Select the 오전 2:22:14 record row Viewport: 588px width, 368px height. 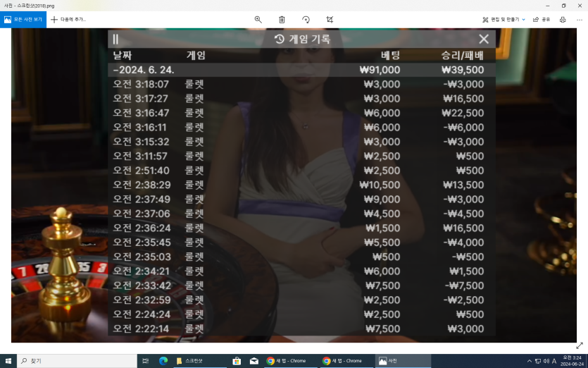coord(301,329)
